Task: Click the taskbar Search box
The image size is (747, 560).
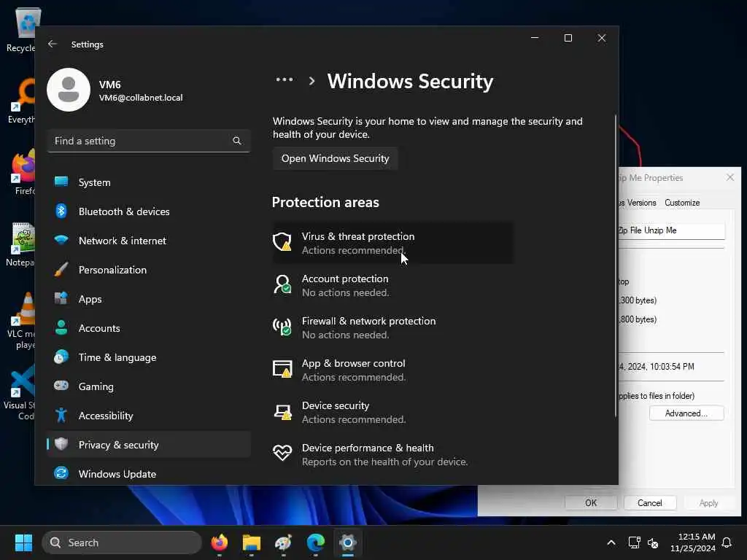Action: (x=122, y=542)
